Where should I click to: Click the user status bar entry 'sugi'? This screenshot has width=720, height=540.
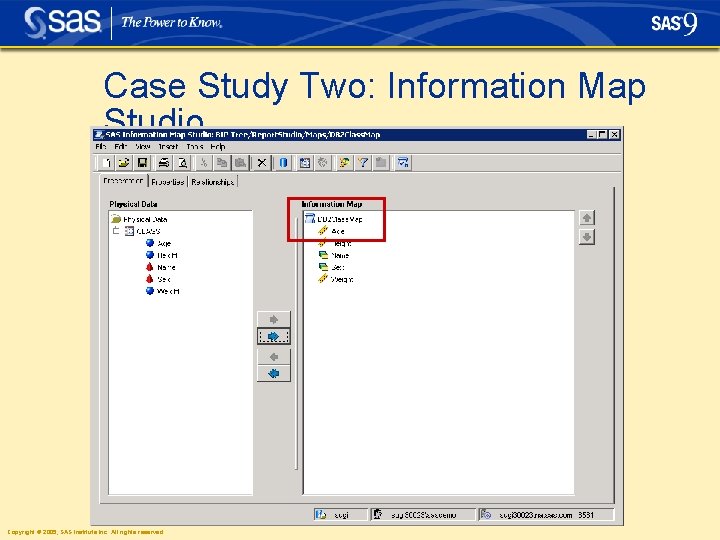click(x=341, y=515)
